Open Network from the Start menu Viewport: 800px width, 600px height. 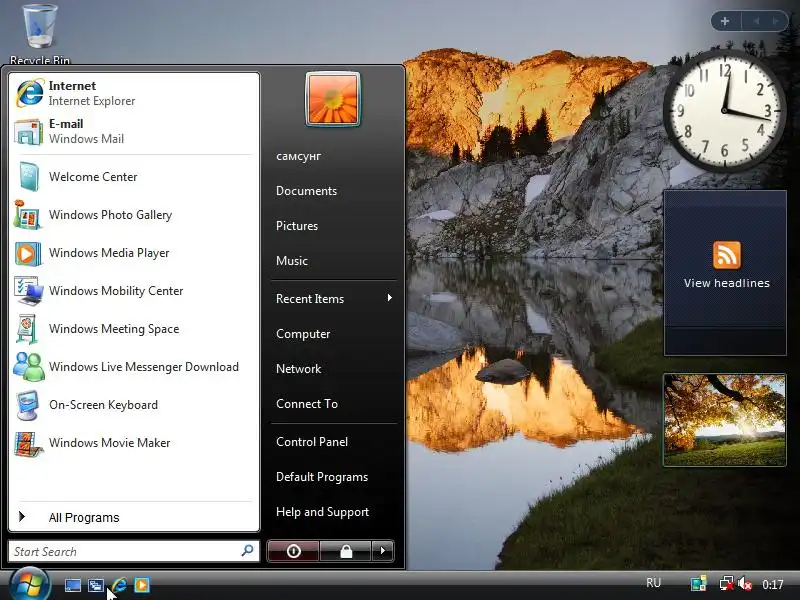(x=298, y=369)
